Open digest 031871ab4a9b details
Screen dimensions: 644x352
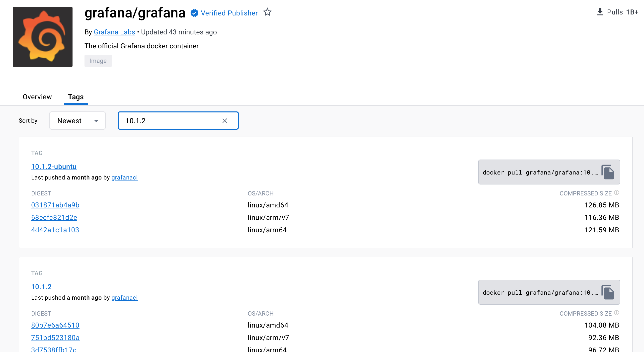pos(55,205)
